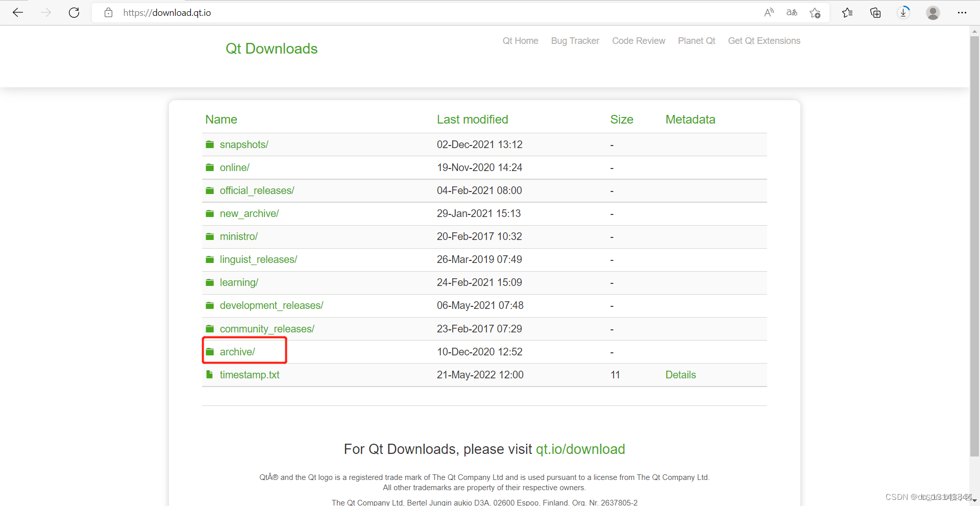Screen dimensions: 980x506
Task: Click the linguist_releases folder icon
Action: (x=210, y=259)
